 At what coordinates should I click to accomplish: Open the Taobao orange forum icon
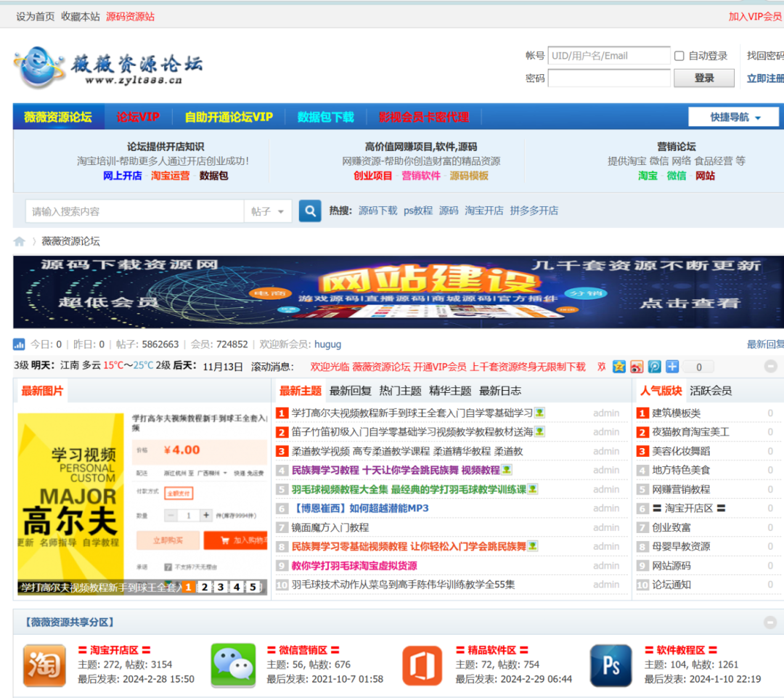click(x=44, y=665)
